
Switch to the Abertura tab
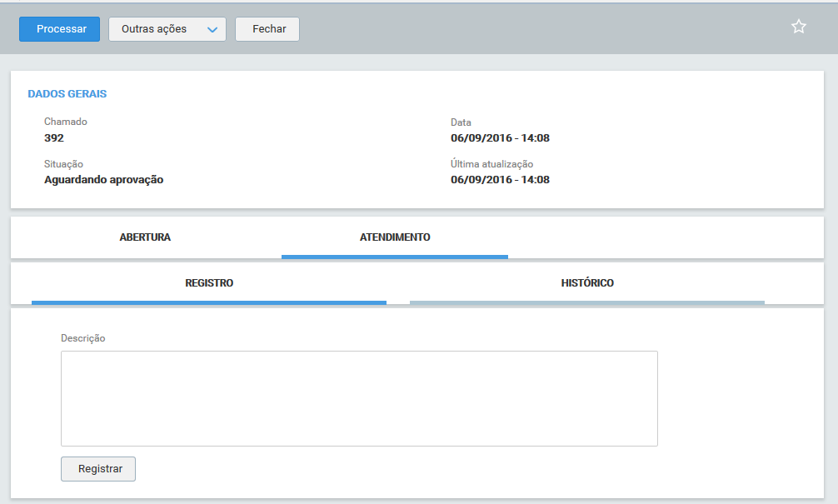tap(145, 237)
